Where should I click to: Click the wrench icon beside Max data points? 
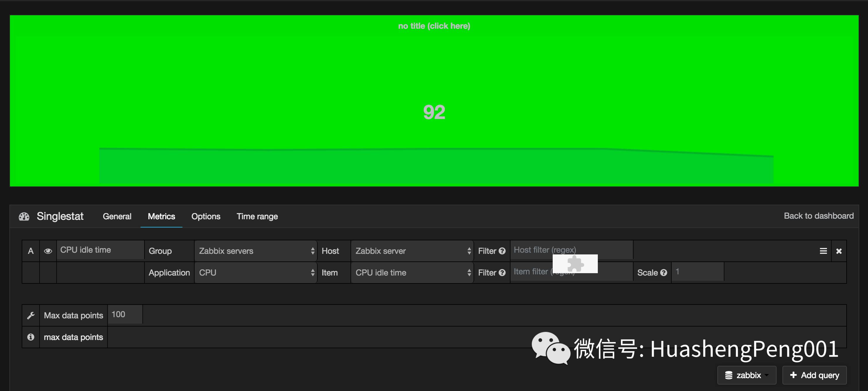click(x=31, y=315)
